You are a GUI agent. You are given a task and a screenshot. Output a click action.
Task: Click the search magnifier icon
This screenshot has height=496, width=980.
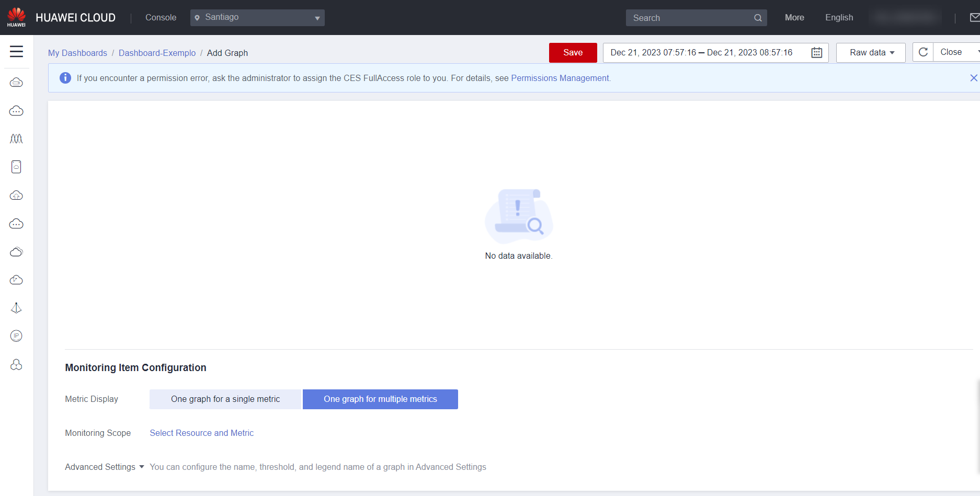[758, 18]
